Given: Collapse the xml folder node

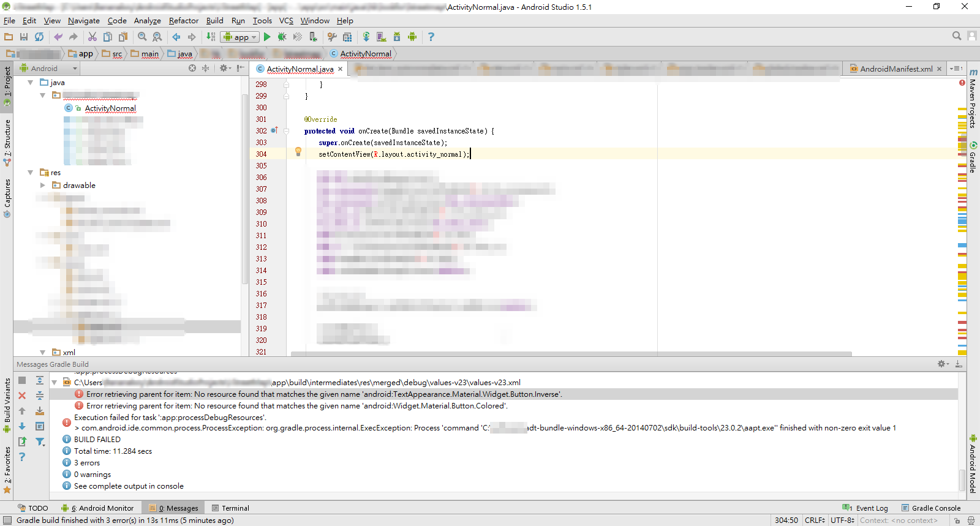Looking at the screenshot, I should [42, 352].
